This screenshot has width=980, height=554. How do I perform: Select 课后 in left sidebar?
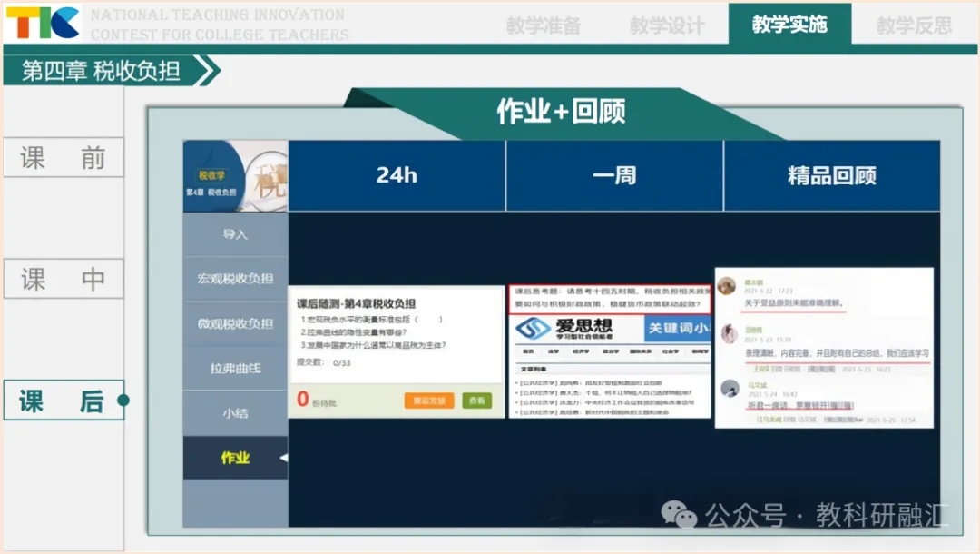coord(64,401)
